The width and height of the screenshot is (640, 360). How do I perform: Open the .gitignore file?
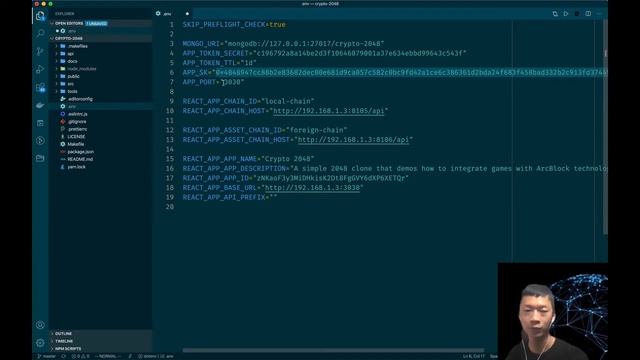tap(77, 122)
